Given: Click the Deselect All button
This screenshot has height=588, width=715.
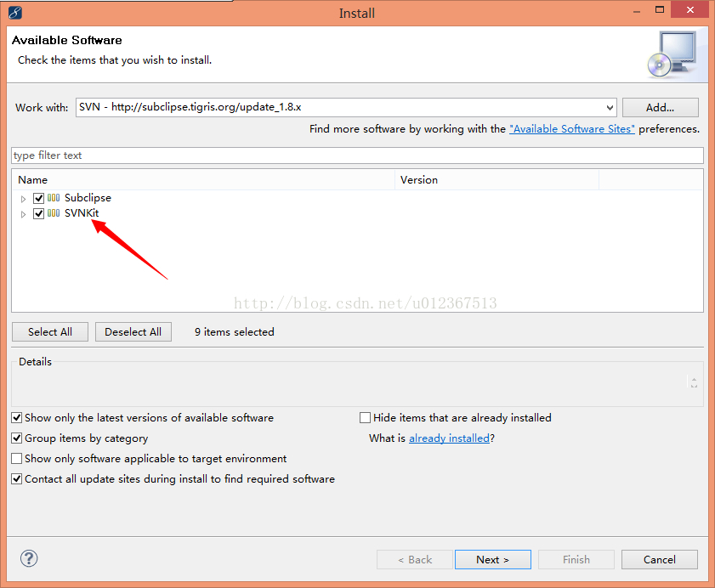Looking at the screenshot, I should point(133,332).
